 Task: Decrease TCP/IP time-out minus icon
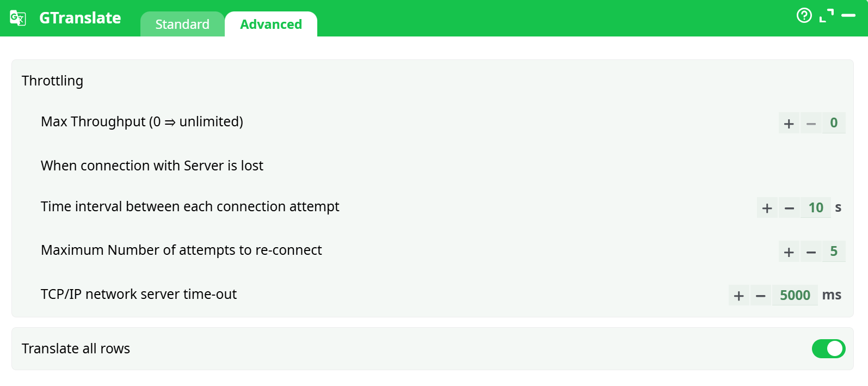pyautogui.click(x=761, y=296)
